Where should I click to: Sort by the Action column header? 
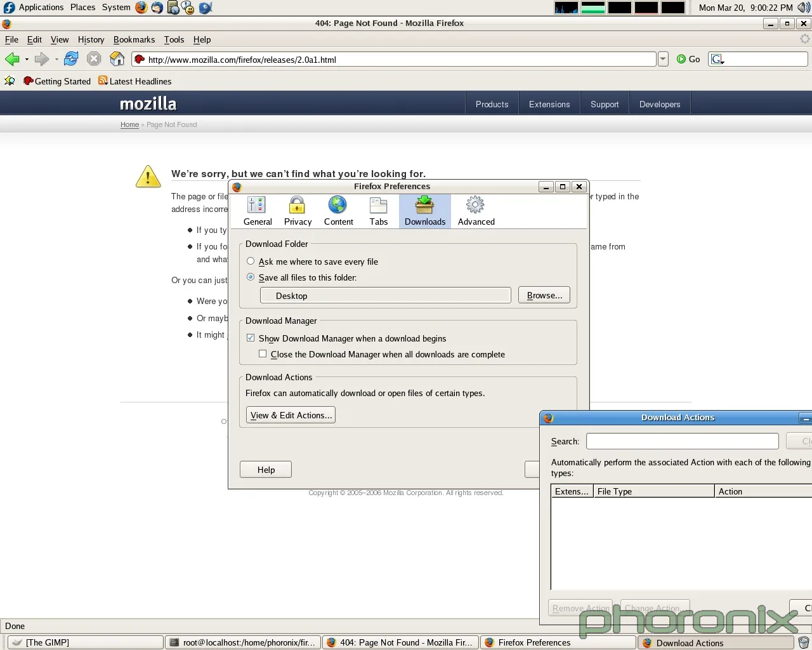tap(763, 491)
